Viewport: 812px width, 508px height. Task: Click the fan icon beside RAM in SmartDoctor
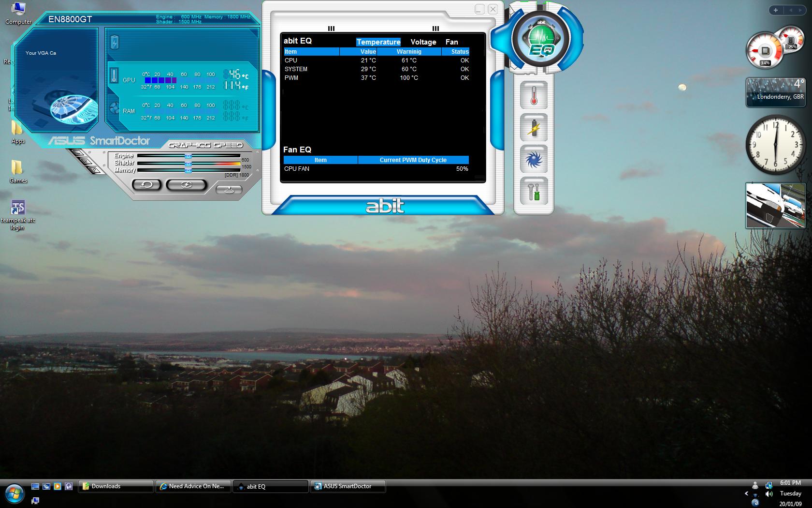[115, 108]
